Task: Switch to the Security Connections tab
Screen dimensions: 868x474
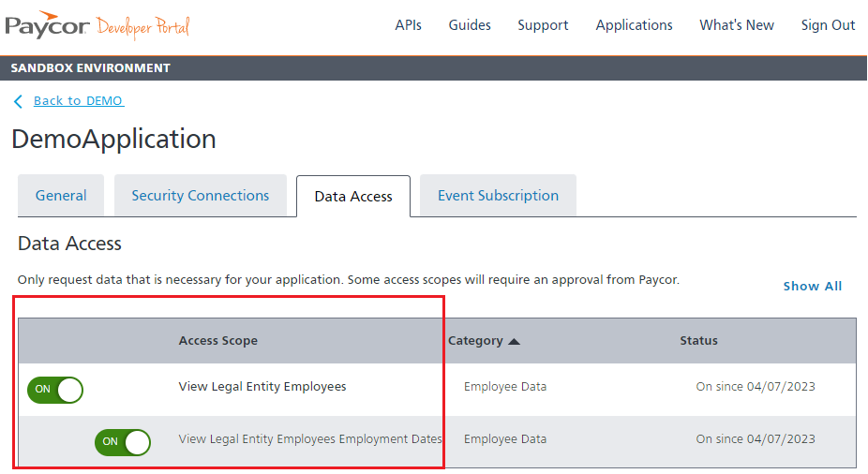Action: click(201, 196)
